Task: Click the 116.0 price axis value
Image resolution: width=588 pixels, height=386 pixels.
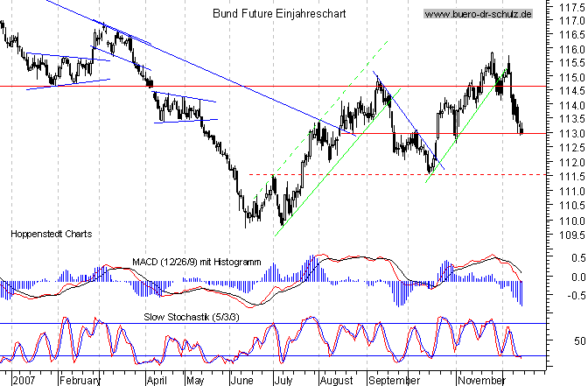Action: coord(572,49)
